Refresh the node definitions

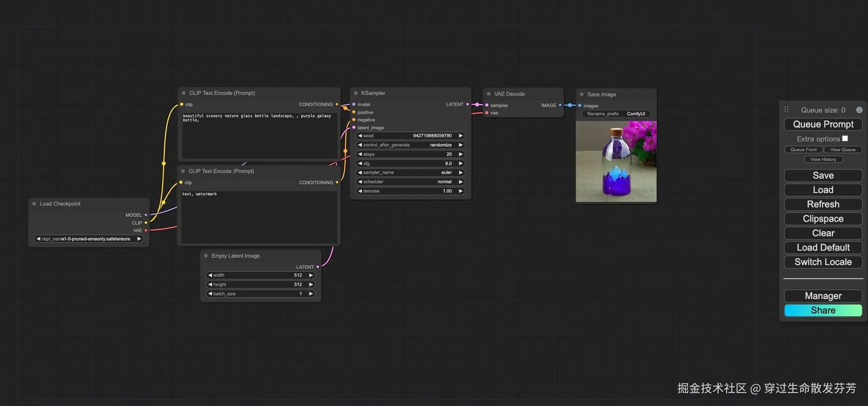[823, 204]
